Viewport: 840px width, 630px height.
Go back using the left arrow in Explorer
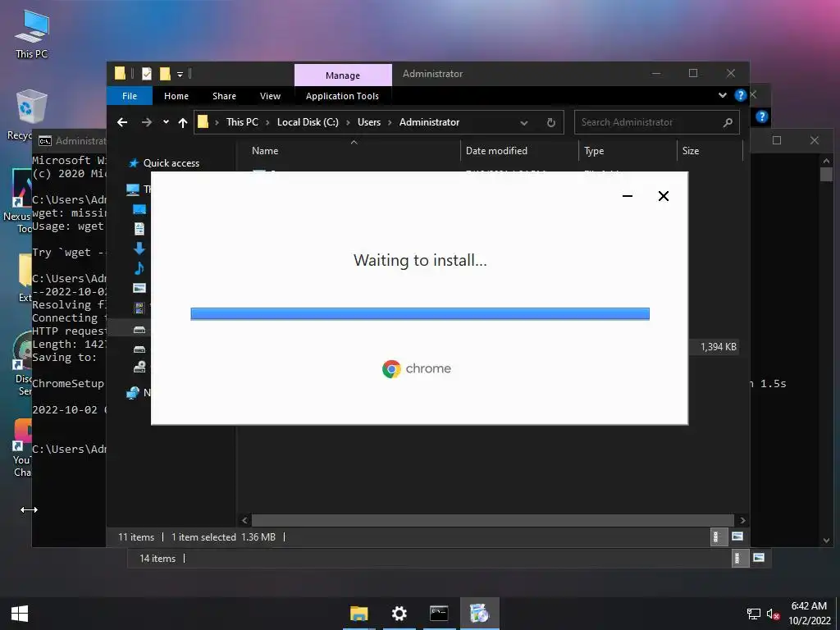click(x=122, y=123)
